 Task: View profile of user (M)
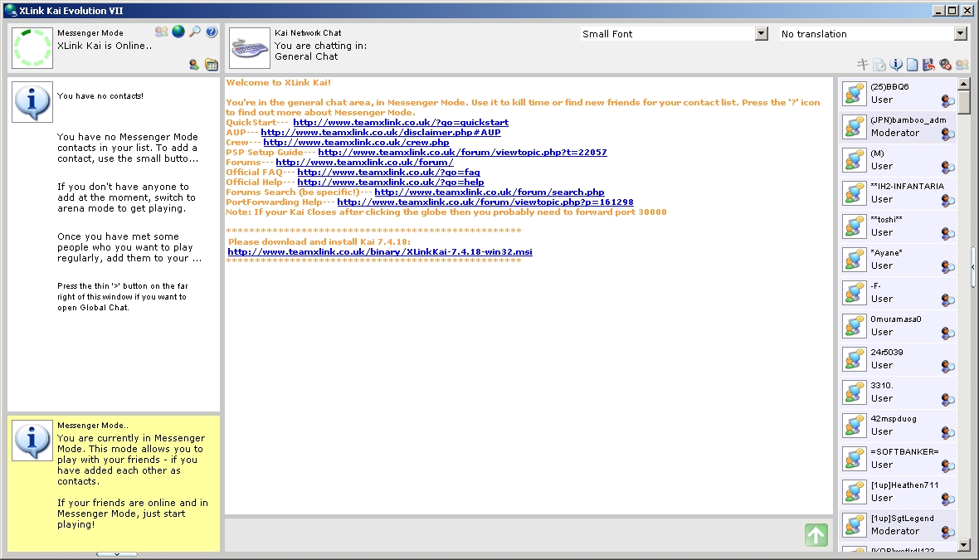(x=947, y=167)
